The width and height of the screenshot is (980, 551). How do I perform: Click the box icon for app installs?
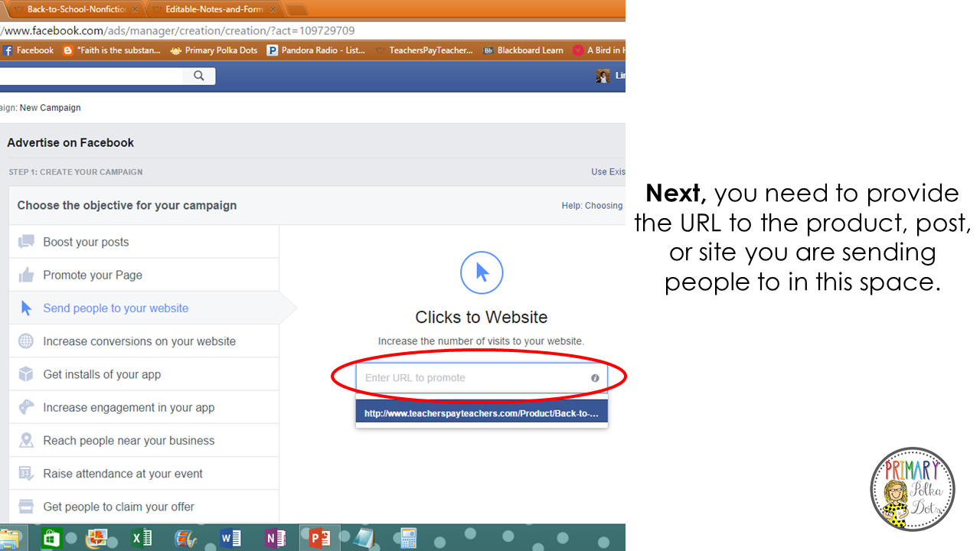pos(26,374)
